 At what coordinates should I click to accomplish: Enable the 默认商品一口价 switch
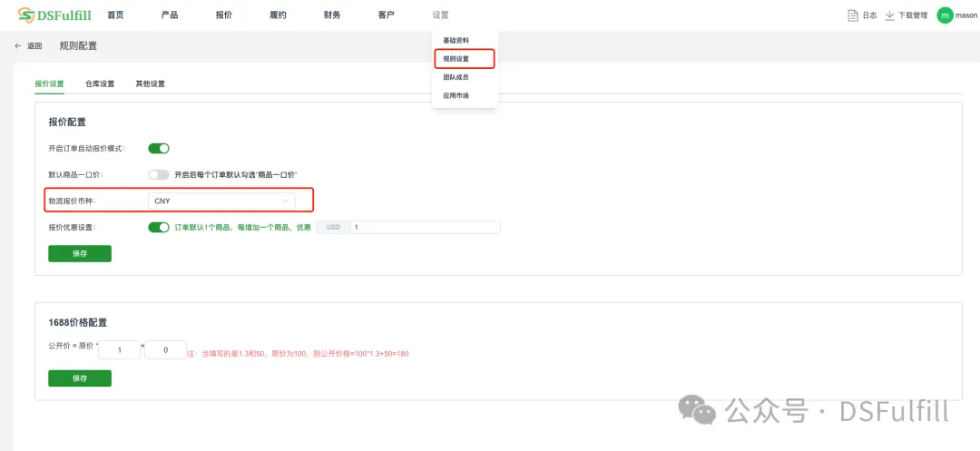point(159,174)
